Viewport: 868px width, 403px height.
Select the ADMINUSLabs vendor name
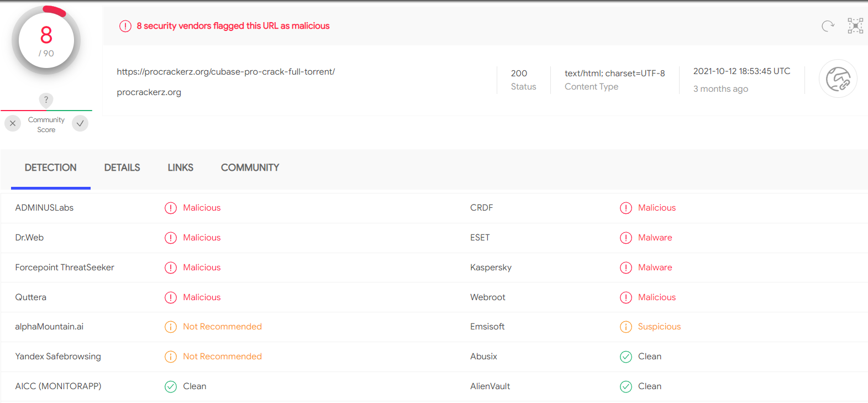click(44, 208)
